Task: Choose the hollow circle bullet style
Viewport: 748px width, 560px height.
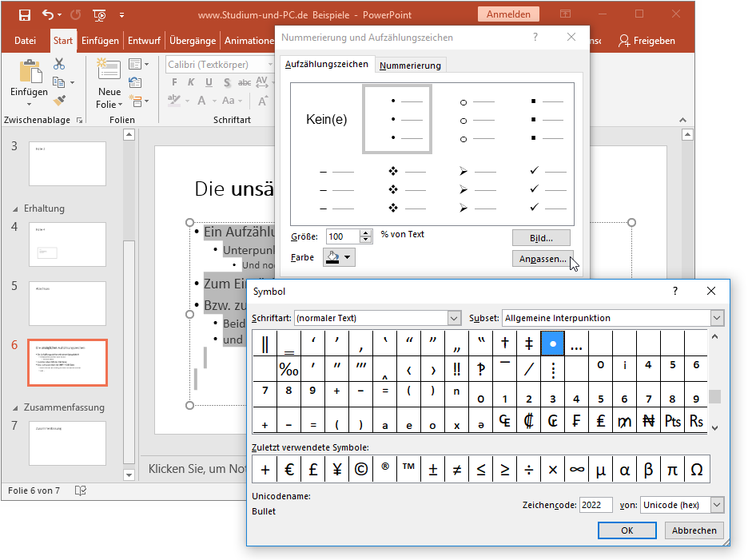Action: tap(477, 120)
